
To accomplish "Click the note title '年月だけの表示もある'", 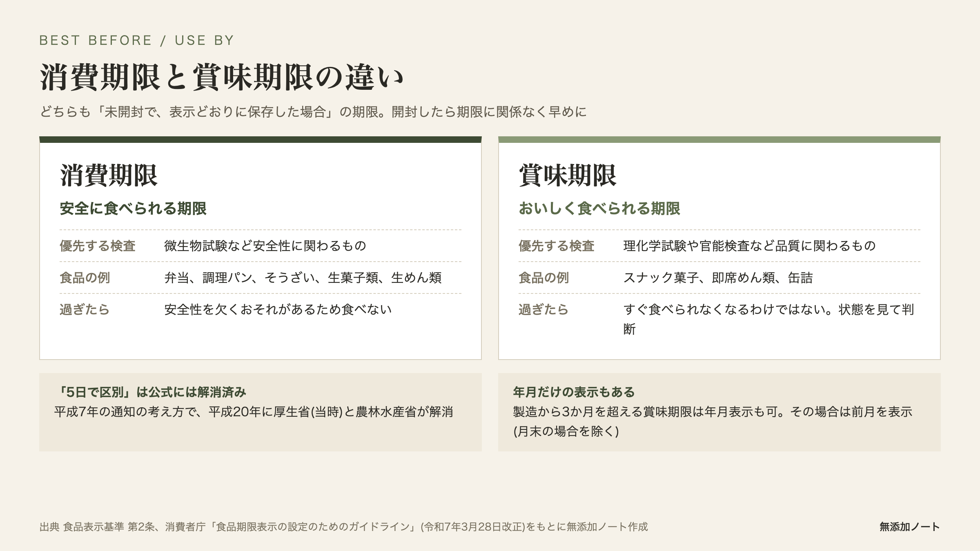I will click(x=574, y=392).
